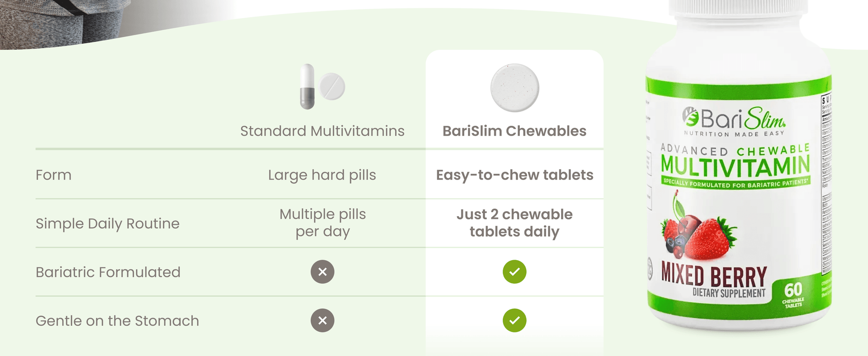Click the Form row label

[53, 175]
